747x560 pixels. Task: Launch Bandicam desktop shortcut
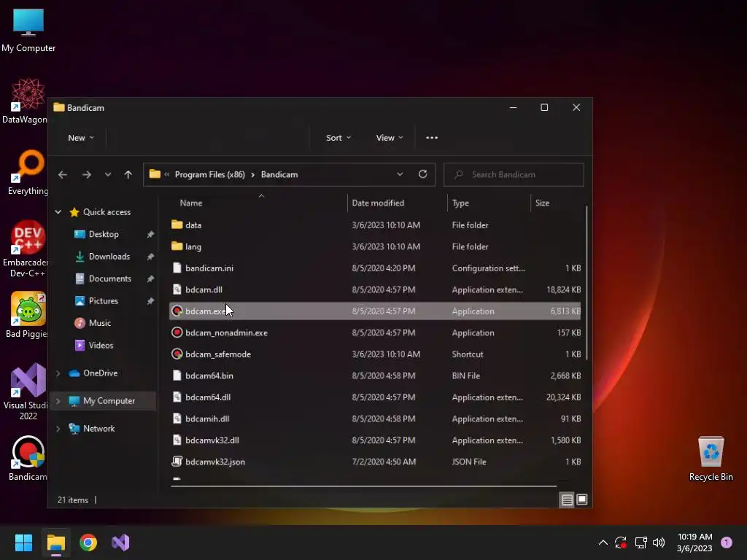click(28, 458)
